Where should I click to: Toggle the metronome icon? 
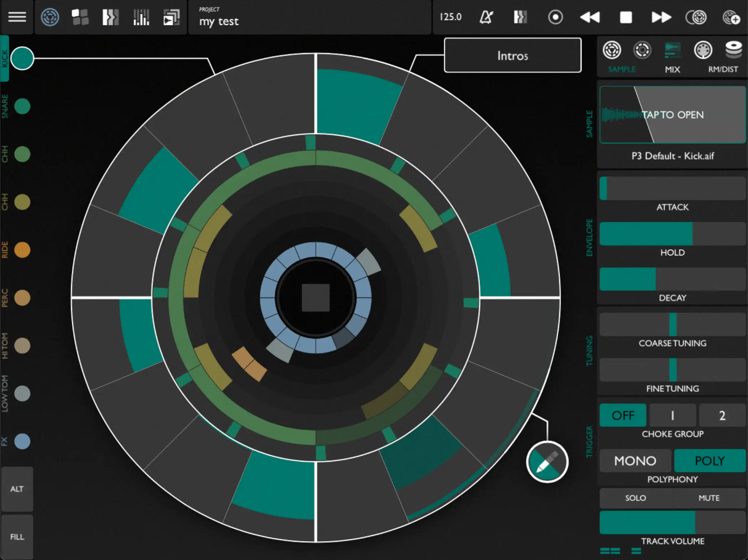pyautogui.click(x=486, y=17)
